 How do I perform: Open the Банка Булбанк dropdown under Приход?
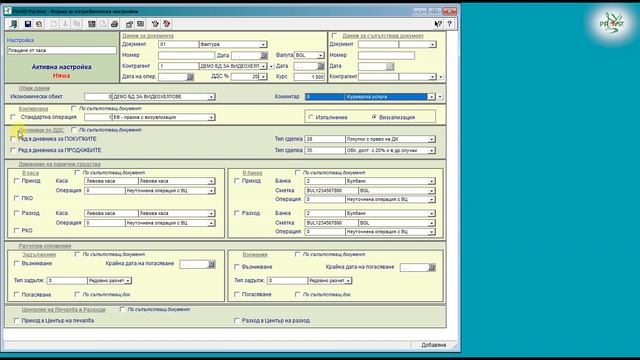tap(431, 181)
